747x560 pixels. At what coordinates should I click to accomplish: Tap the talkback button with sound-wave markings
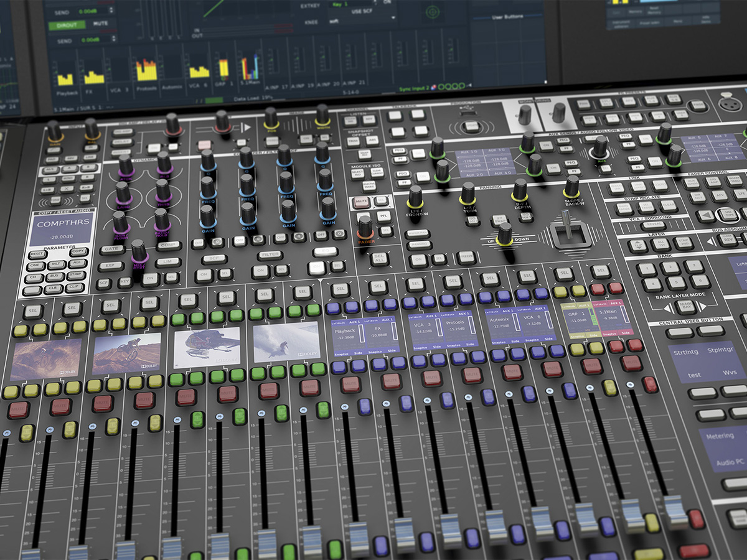472,126
